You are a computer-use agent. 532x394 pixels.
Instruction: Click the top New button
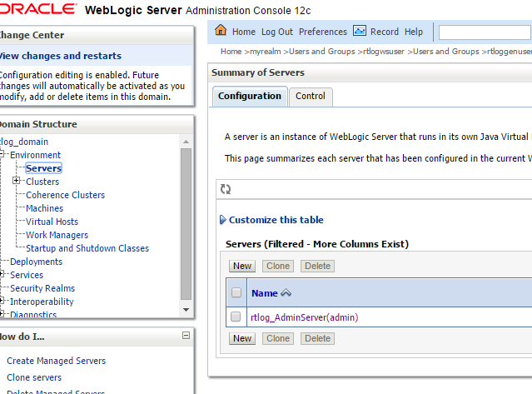242,266
